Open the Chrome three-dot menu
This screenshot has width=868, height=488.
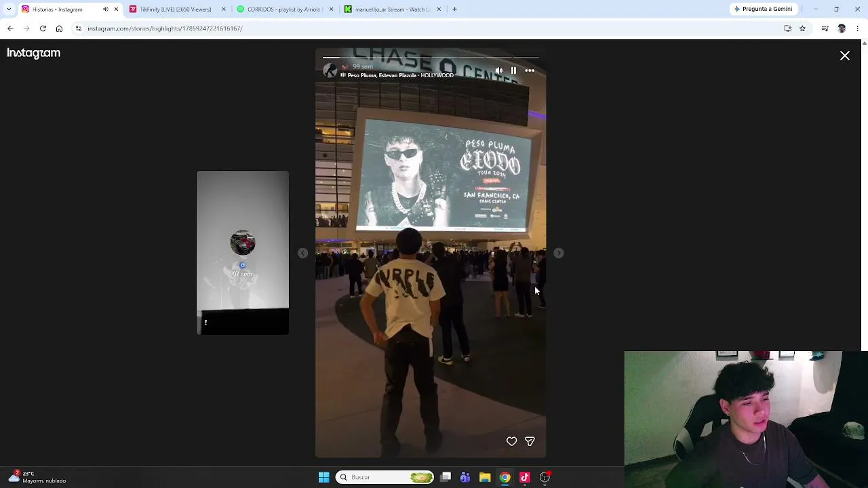[x=858, y=28]
